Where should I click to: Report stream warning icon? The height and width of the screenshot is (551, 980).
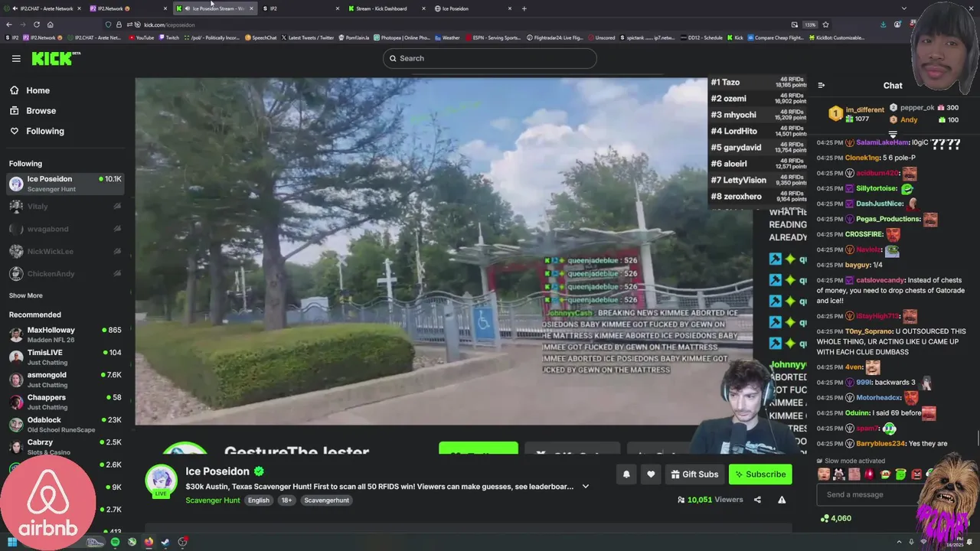[782, 500]
